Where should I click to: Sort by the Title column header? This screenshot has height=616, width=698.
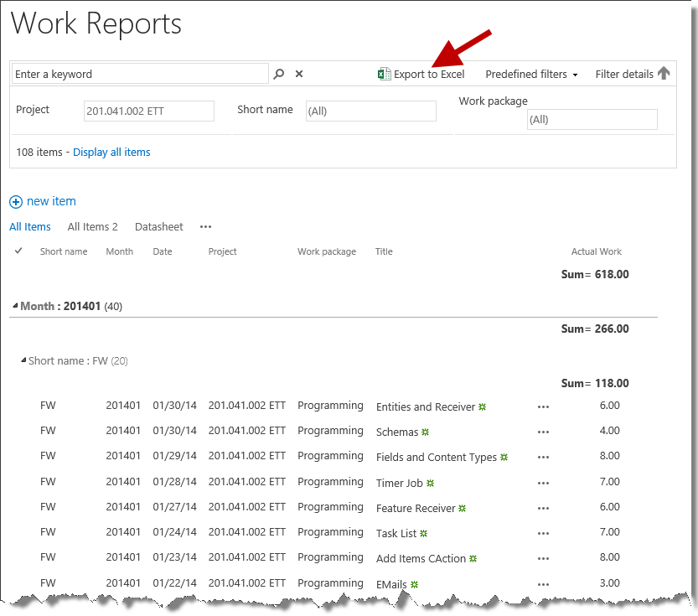[x=384, y=251]
